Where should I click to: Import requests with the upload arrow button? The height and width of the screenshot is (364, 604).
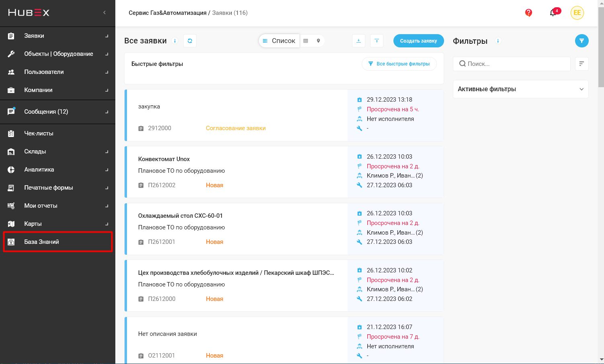click(377, 41)
